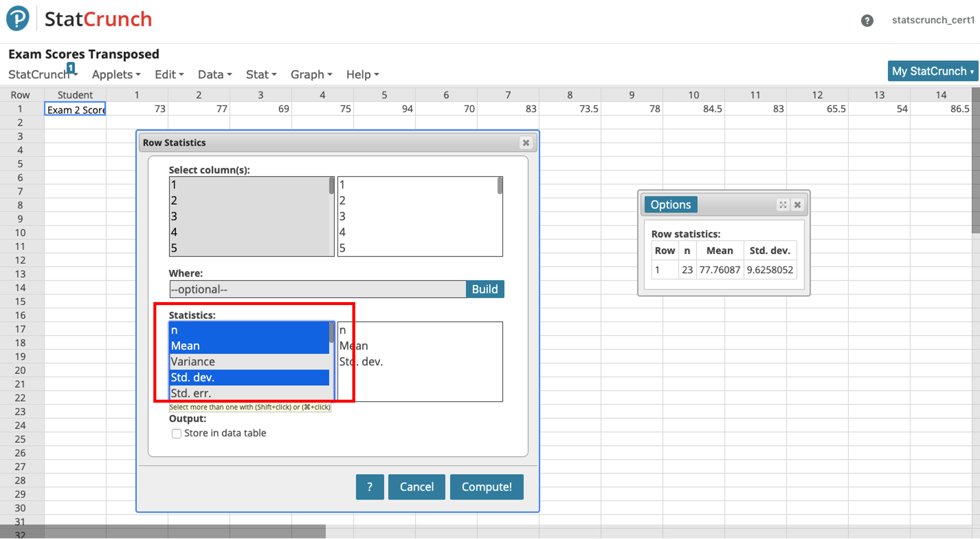
Task: Open the Applets menu
Action: click(x=116, y=75)
